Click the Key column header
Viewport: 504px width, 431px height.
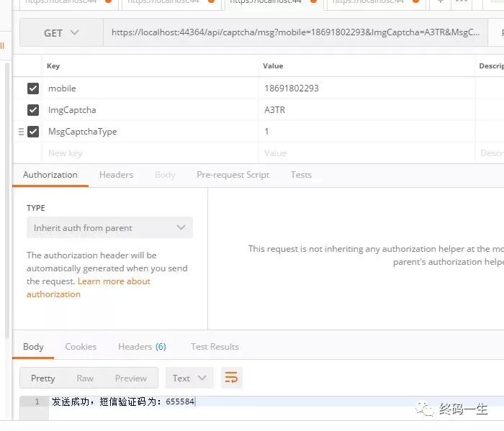[53, 66]
